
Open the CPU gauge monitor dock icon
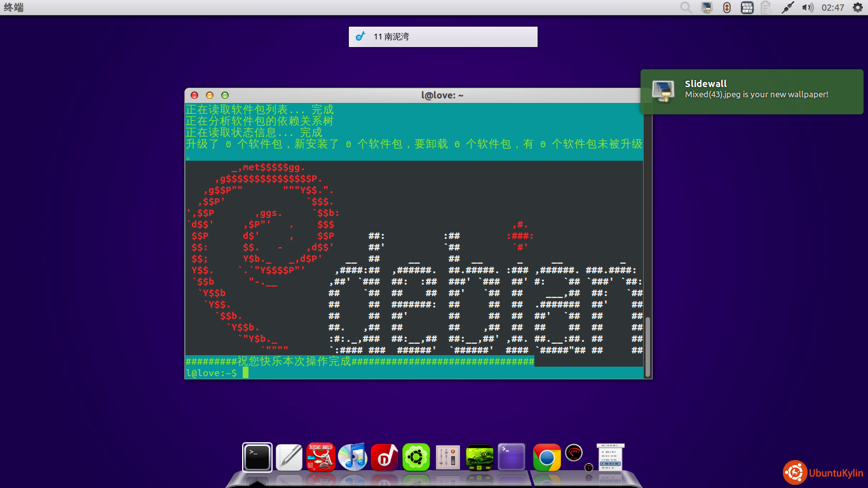[574, 453]
